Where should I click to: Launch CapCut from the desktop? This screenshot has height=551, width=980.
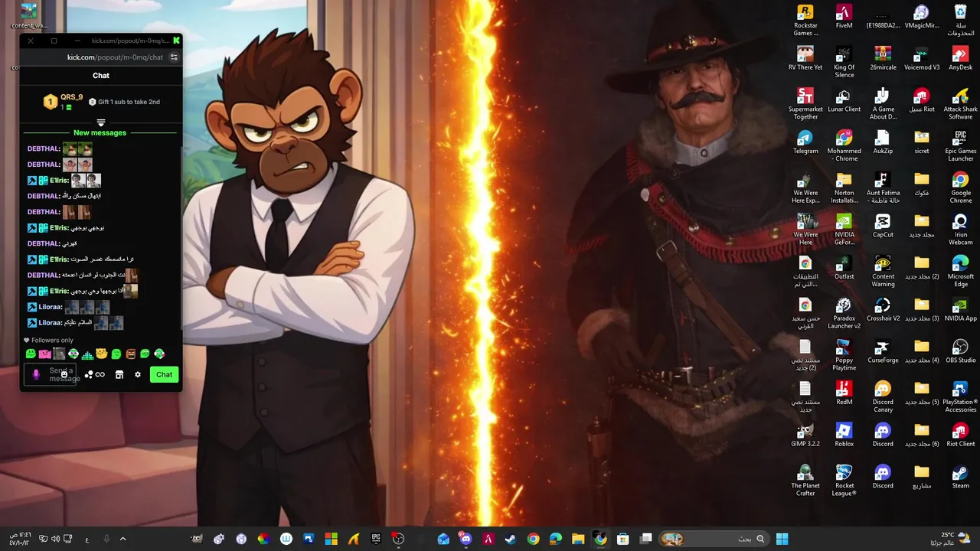click(x=883, y=227)
